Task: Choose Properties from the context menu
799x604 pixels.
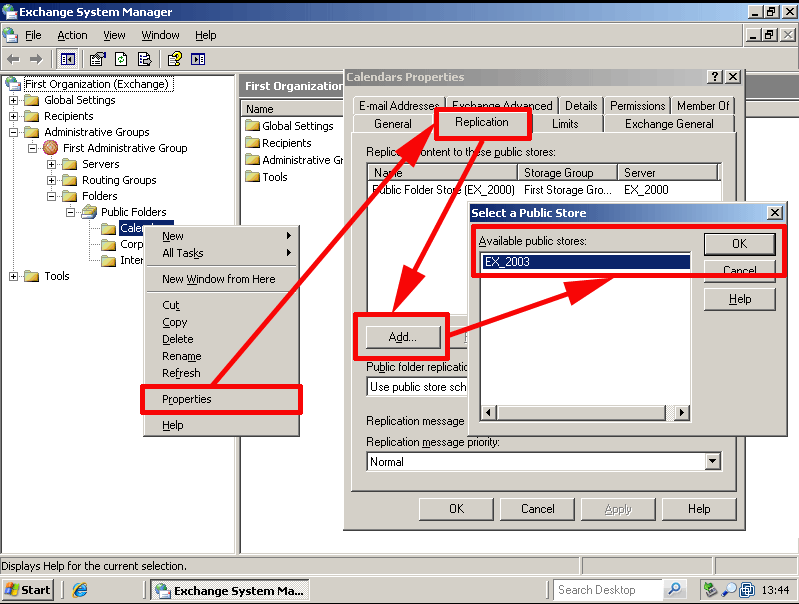Action: pyautogui.click(x=222, y=399)
